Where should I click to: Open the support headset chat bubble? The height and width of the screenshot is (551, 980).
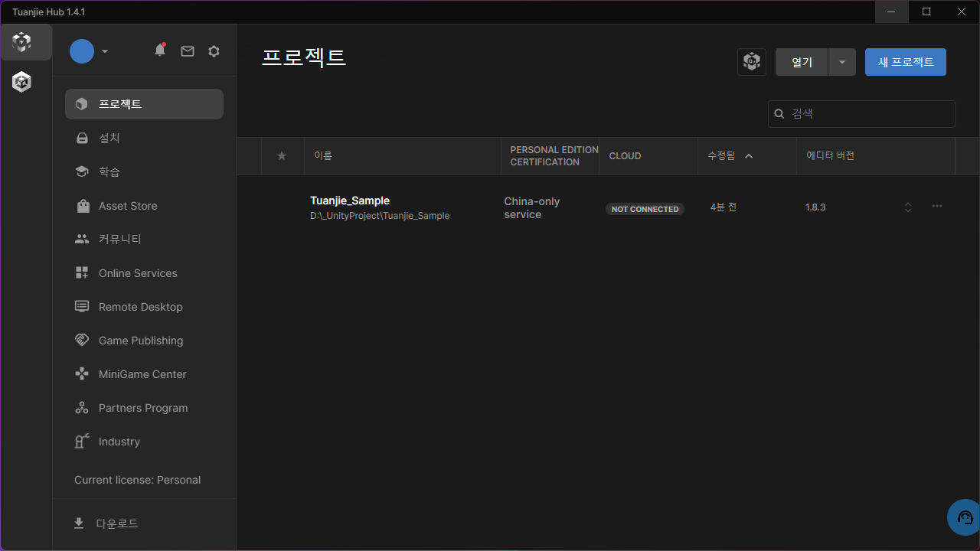(965, 518)
